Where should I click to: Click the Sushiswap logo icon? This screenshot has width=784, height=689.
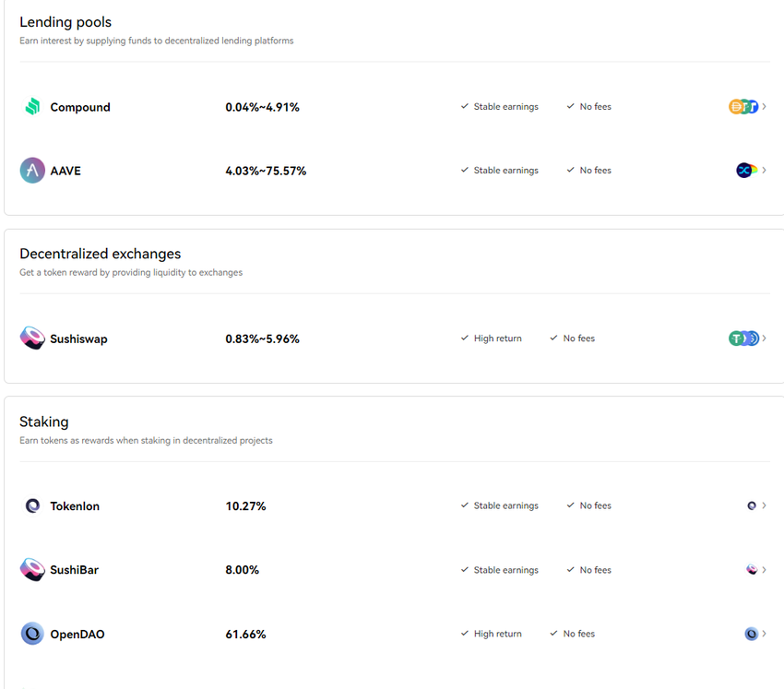pyautogui.click(x=32, y=338)
